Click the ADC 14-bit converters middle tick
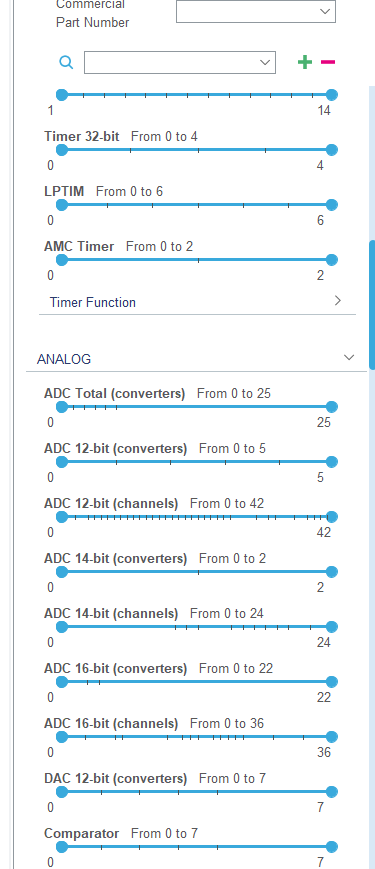Viewport: 375px width, 869px height. (198, 572)
